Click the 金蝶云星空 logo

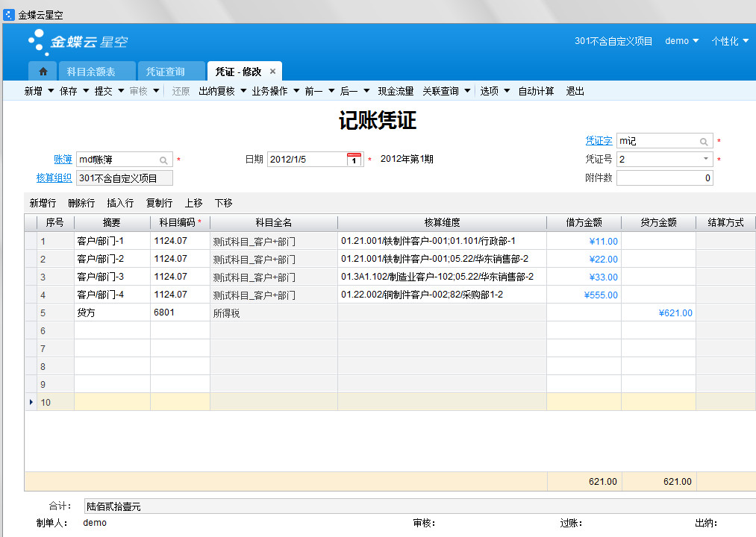pyautogui.click(x=78, y=41)
